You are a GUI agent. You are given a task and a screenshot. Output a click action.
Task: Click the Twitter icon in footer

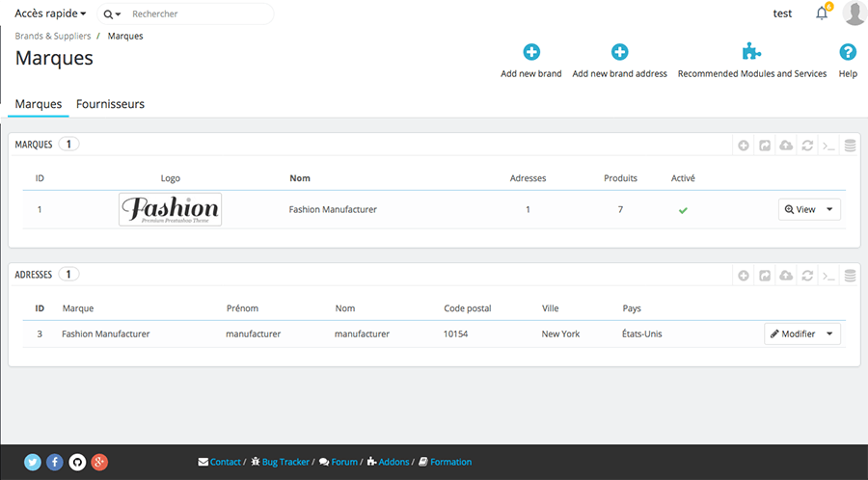(33, 462)
